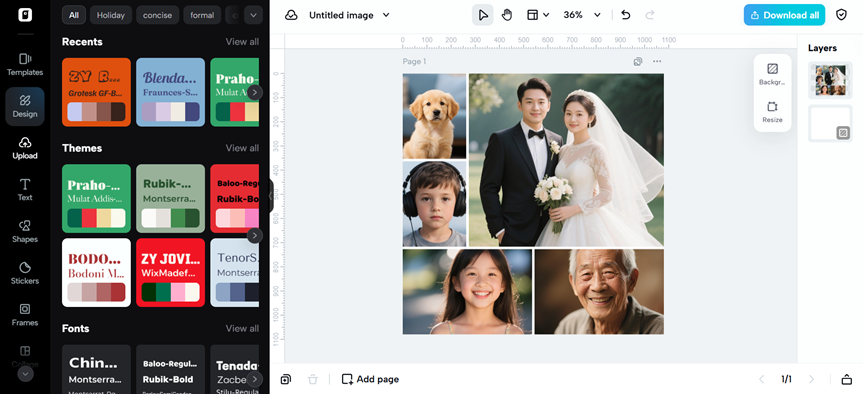Open the Shapes sidebar panel
Screen dimensions: 863x394
(x=25, y=232)
